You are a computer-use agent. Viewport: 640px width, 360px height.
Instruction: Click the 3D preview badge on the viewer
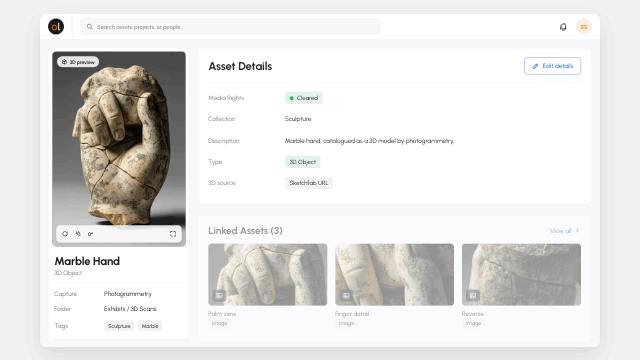coord(78,62)
